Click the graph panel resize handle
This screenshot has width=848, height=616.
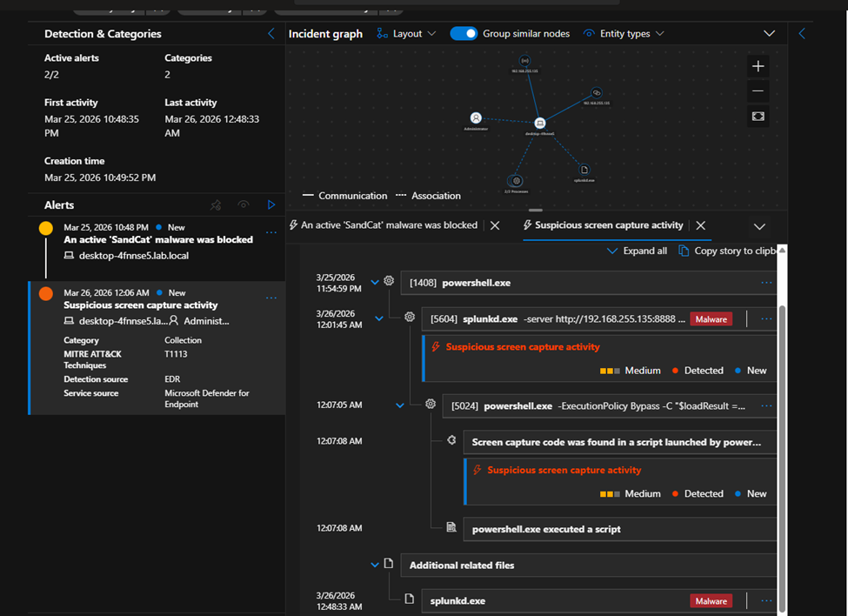536,210
